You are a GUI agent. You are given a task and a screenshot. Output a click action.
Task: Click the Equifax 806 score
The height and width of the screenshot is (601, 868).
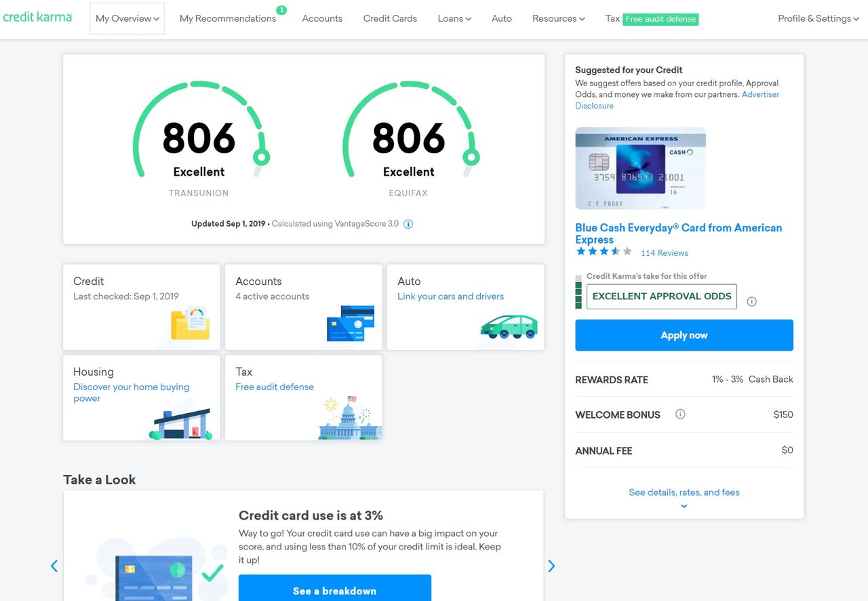(x=409, y=138)
